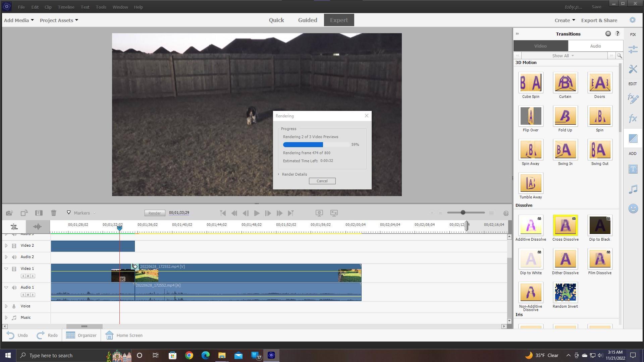Delete selected clip using the trash icon
The width and height of the screenshot is (644, 362).
[x=53, y=213]
